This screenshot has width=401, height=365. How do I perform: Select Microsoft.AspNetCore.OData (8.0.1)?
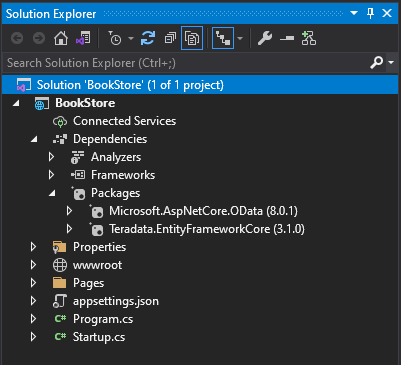point(203,211)
